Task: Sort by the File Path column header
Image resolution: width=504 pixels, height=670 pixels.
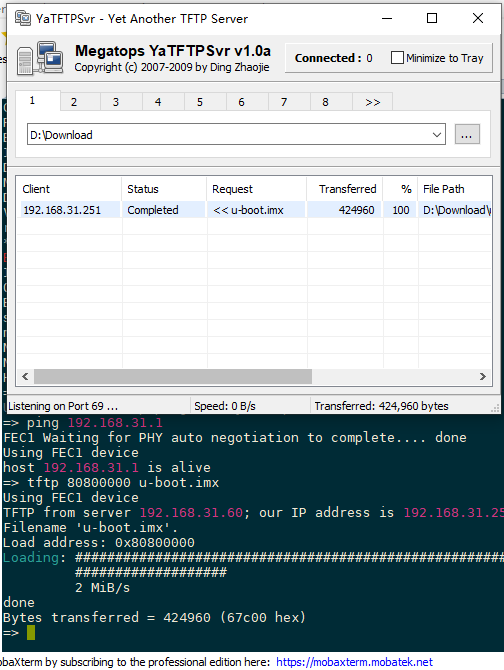Action: (454, 189)
